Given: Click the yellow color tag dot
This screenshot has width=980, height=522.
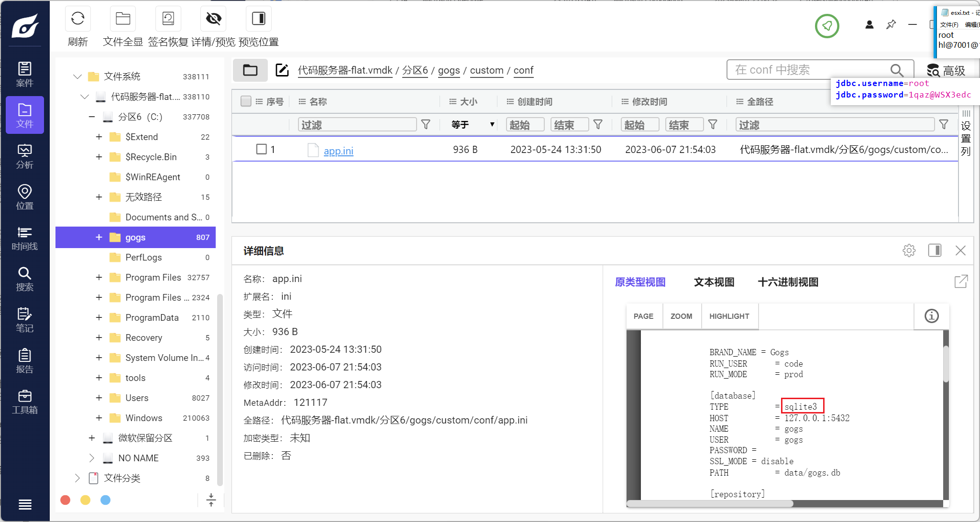Looking at the screenshot, I should pyautogui.click(x=86, y=500).
